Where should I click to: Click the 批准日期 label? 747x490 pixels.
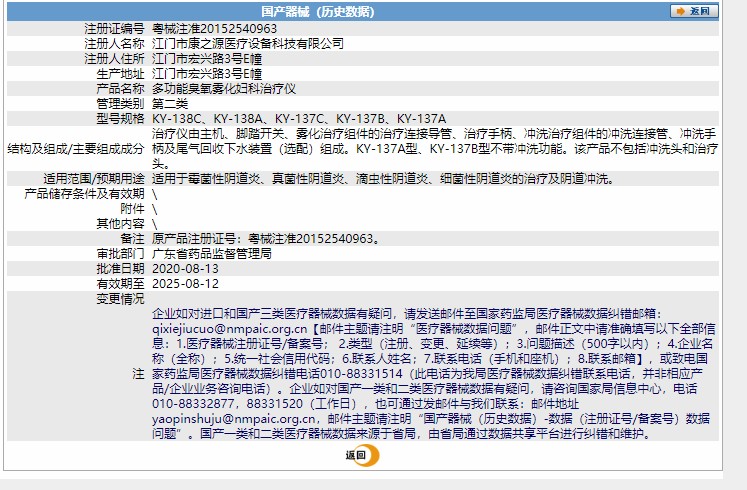(x=120, y=269)
